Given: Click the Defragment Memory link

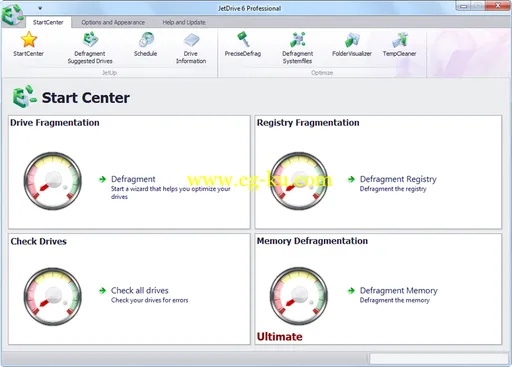Looking at the screenshot, I should [x=399, y=290].
